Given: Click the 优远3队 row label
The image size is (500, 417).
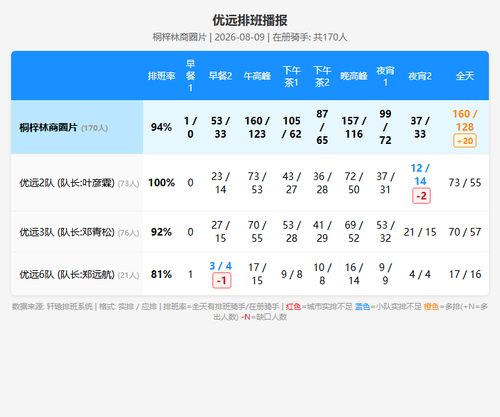Looking at the screenshot, I should [x=79, y=232].
